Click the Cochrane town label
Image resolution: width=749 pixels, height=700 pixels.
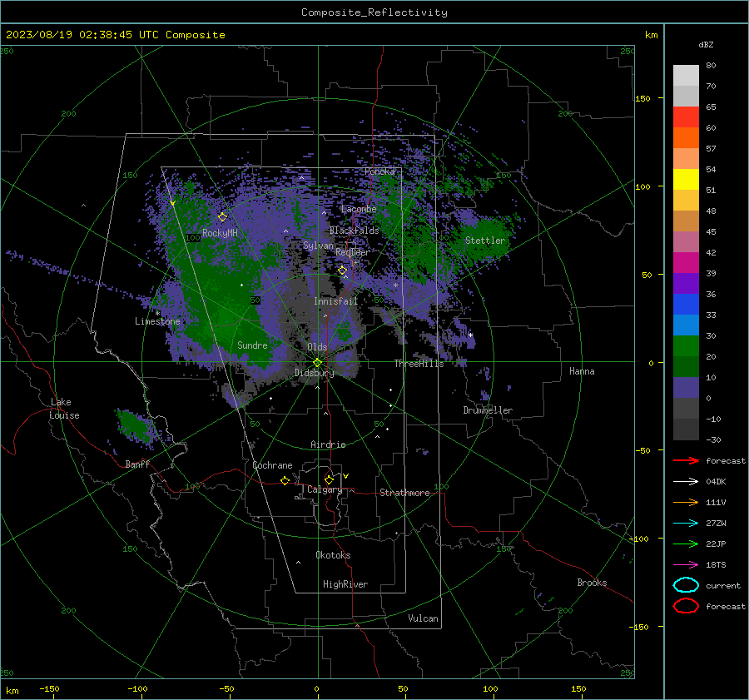[272, 465]
